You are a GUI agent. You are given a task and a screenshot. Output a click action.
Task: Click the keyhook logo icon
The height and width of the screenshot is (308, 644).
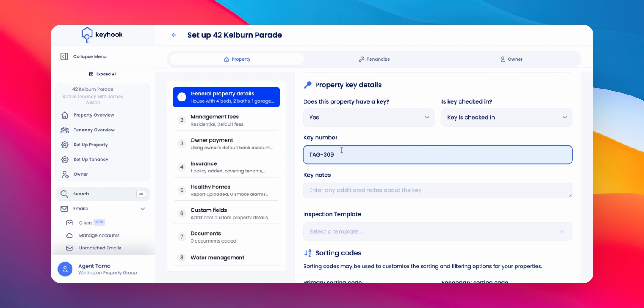87,35
